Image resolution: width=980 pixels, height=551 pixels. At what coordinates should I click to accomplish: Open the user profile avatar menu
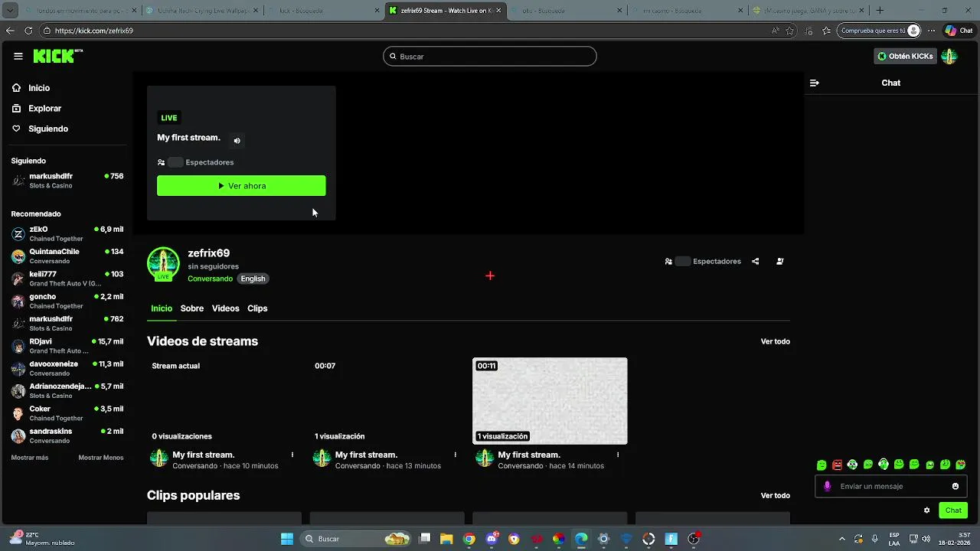click(x=949, y=56)
